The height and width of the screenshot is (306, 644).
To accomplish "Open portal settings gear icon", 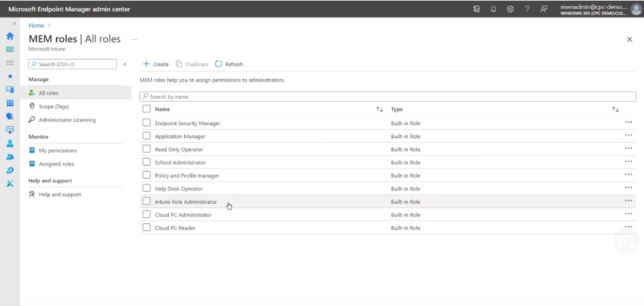I will pos(510,9).
